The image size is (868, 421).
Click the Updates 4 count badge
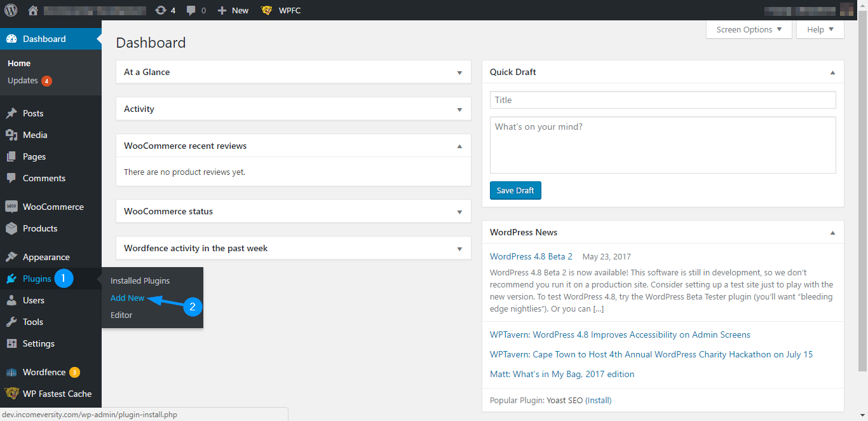coord(46,81)
